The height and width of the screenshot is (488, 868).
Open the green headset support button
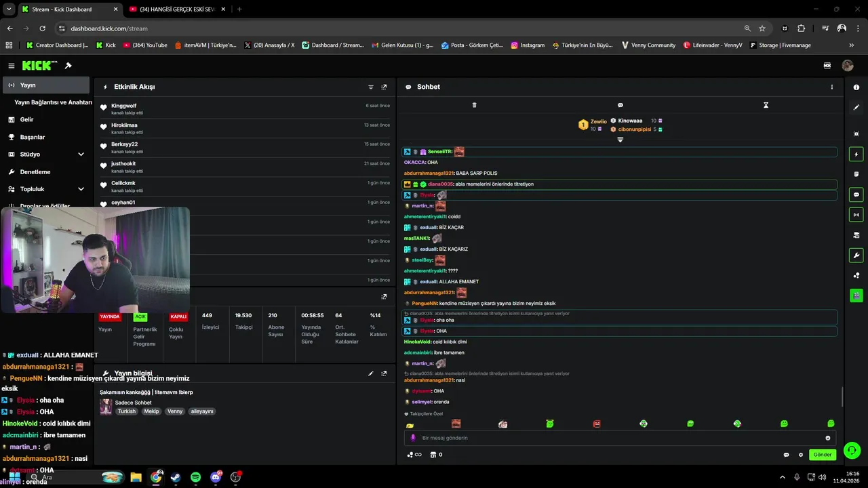coord(852,450)
